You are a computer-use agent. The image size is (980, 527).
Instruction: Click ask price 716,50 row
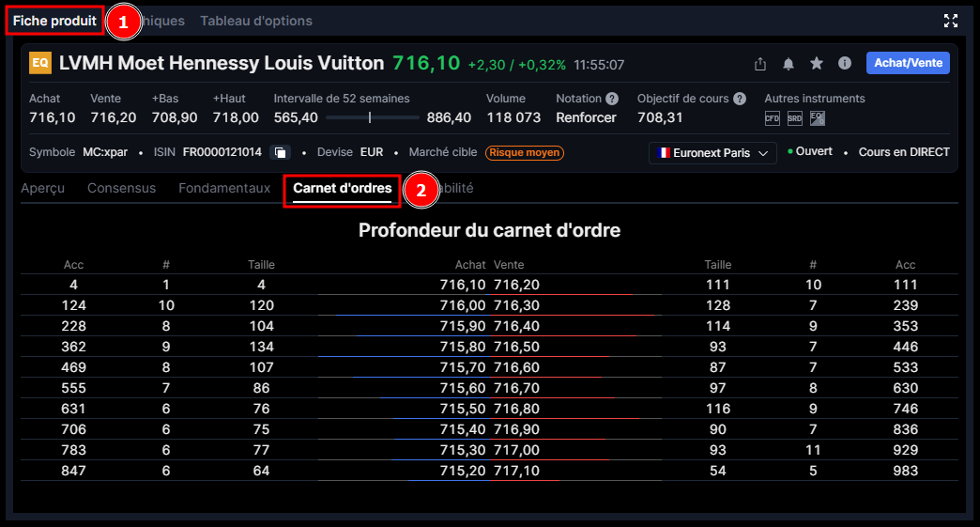(x=516, y=347)
